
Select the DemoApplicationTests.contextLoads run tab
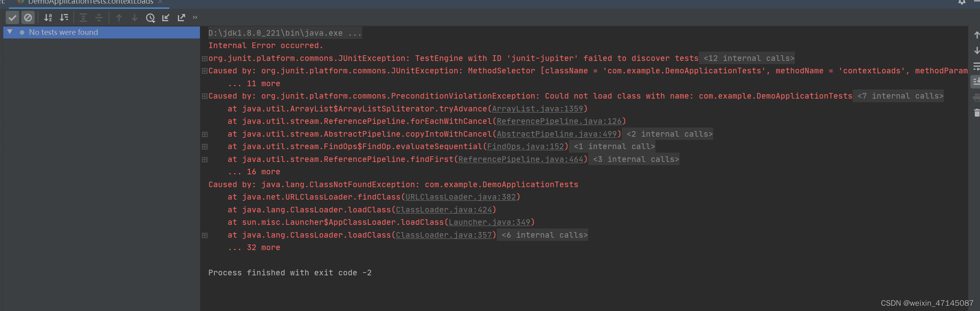point(90,2)
